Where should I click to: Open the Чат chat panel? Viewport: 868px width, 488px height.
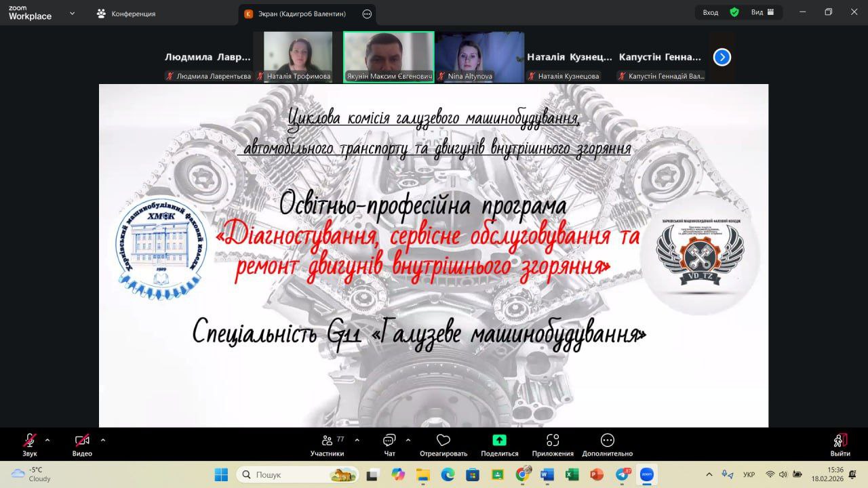click(x=389, y=445)
